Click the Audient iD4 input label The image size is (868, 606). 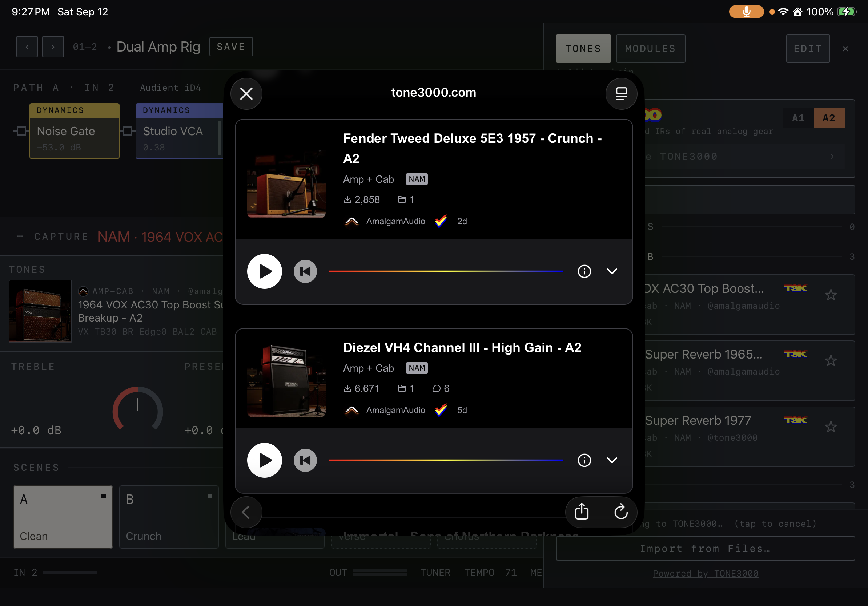pos(170,88)
